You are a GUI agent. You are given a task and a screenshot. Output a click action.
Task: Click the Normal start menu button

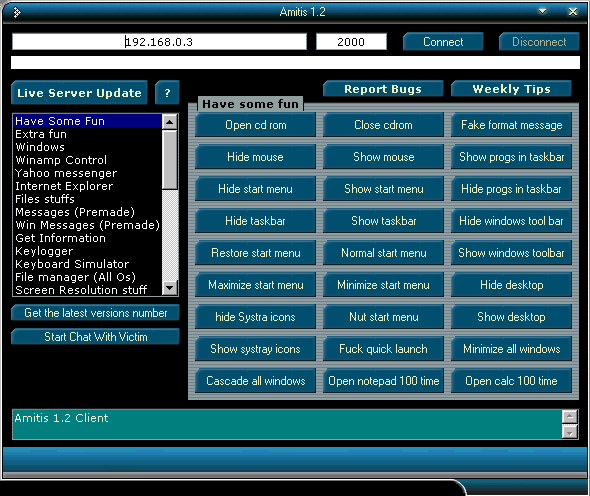pyautogui.click(x=383, y=253)
